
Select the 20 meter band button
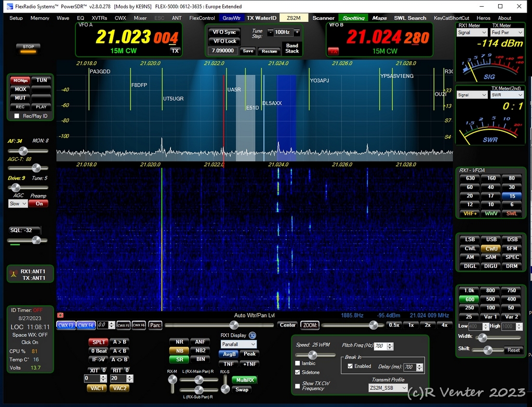coord(470,196)
